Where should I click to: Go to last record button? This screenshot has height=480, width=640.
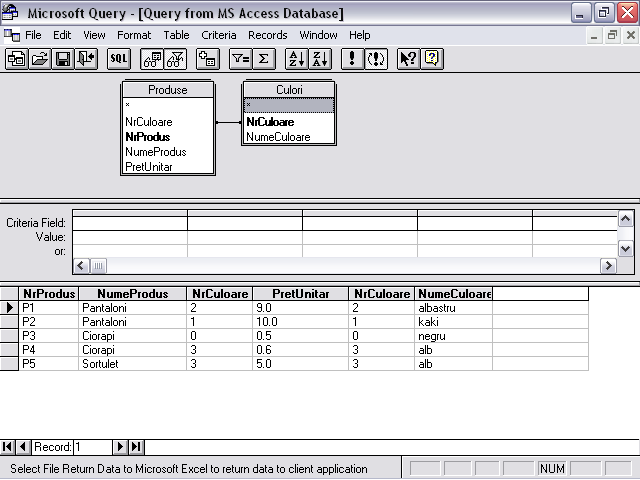[x=136, y=447]
